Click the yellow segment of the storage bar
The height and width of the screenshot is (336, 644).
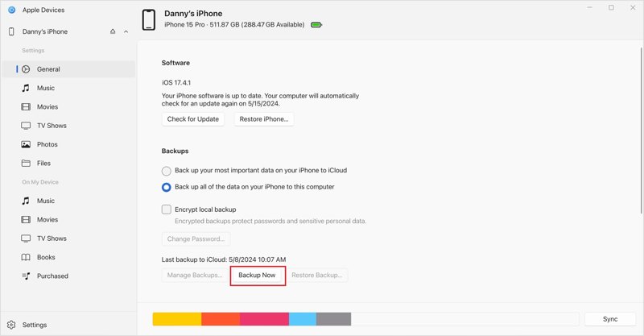(176, 319)
